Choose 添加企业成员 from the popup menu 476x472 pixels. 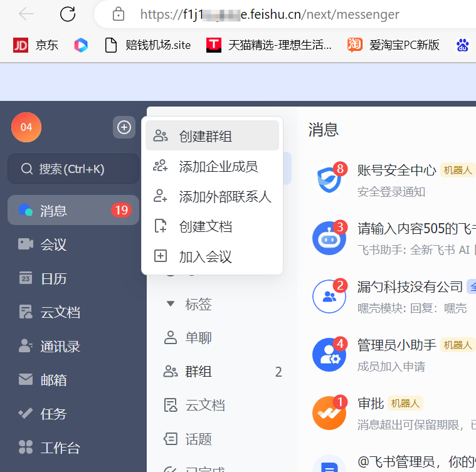click(x=212, y=166)
